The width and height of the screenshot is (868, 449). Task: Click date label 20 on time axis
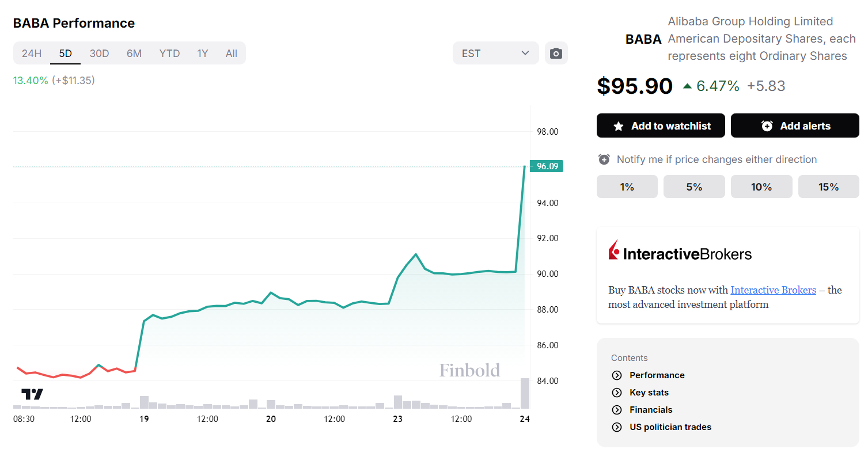tap(271, 419)
